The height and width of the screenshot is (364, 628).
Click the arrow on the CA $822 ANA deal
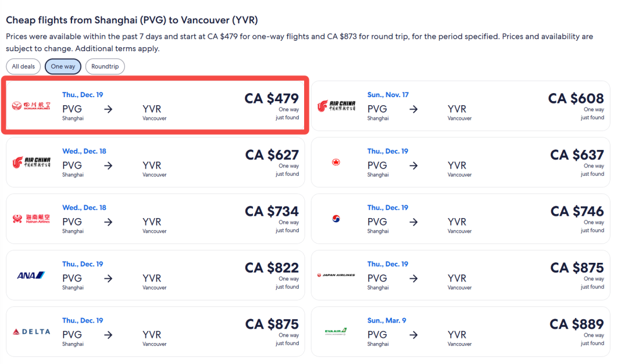[108, 279]
